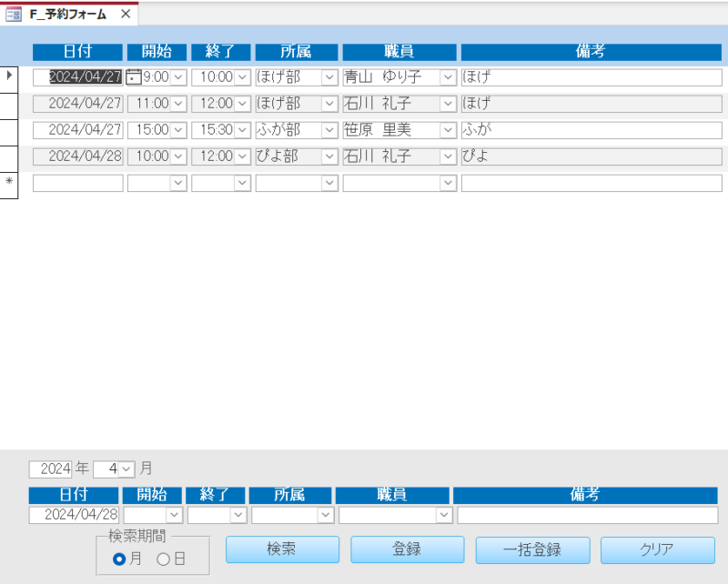
Task: Click the ぴよ remarks field
Action: [591, 156]
